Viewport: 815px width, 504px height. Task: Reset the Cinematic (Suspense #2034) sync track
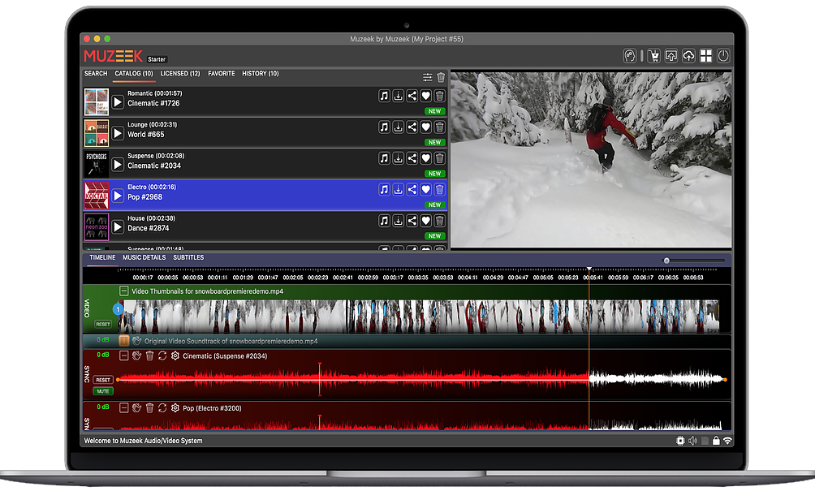(x=103, y=380)
